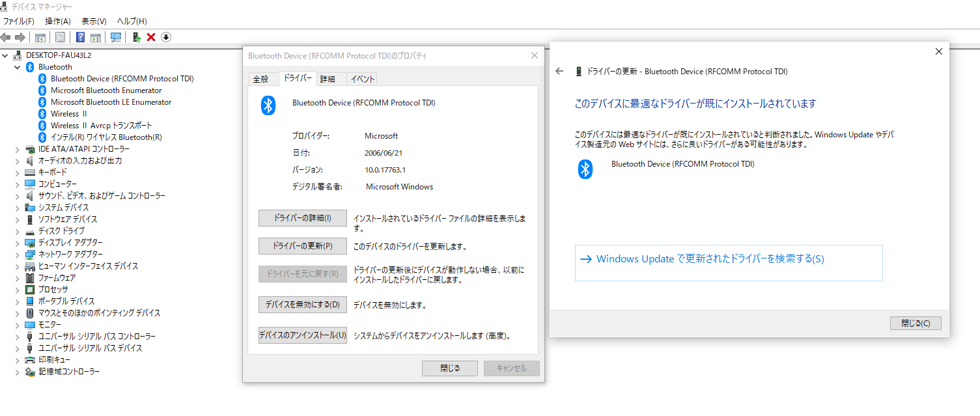The height and width of the screenshot is (416, 980).
Task: Toggle the show/hide console tree toolbar icon
Action: pos(40,37)
